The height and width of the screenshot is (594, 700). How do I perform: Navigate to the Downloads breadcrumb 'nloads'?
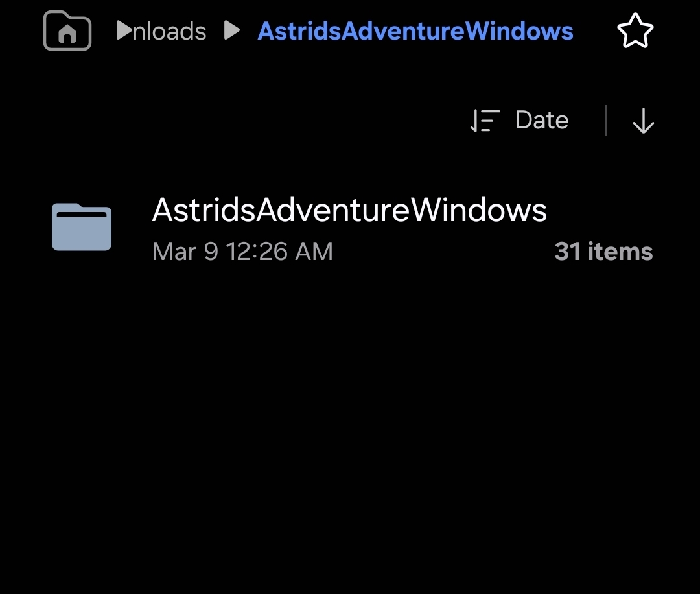[169, 31]
